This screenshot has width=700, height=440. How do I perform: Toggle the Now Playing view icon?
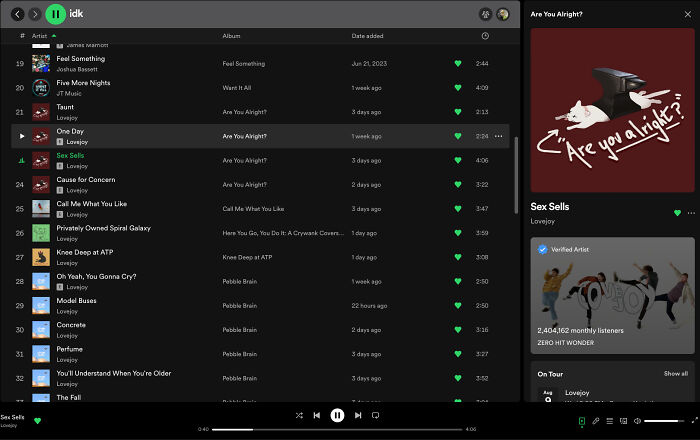coord(581,421)
